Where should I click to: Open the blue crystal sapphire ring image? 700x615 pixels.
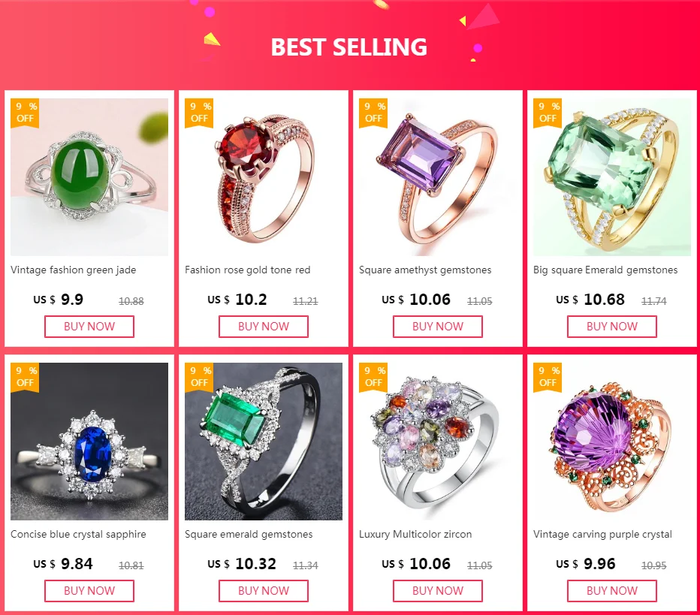point(89,442)
